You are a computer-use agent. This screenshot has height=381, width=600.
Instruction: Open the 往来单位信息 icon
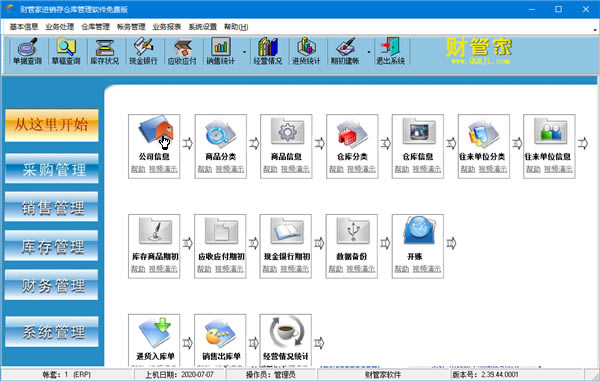click(x=550, y=132)
